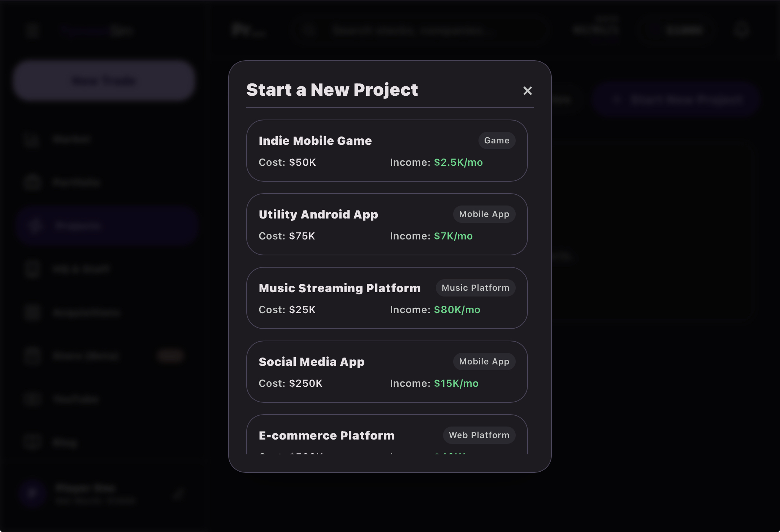
Task: Close the Start a New Project dialog
Action: click(x=527, y=91)
